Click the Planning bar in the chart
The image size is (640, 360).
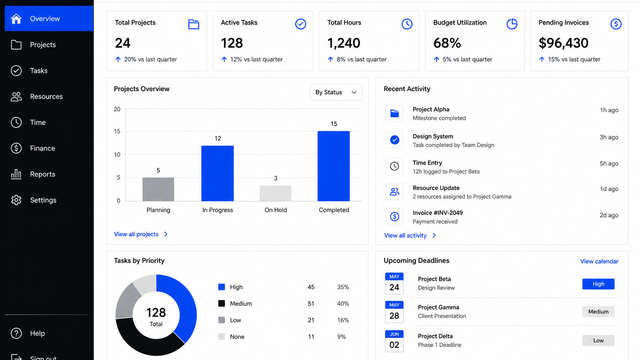click(158, 189)
